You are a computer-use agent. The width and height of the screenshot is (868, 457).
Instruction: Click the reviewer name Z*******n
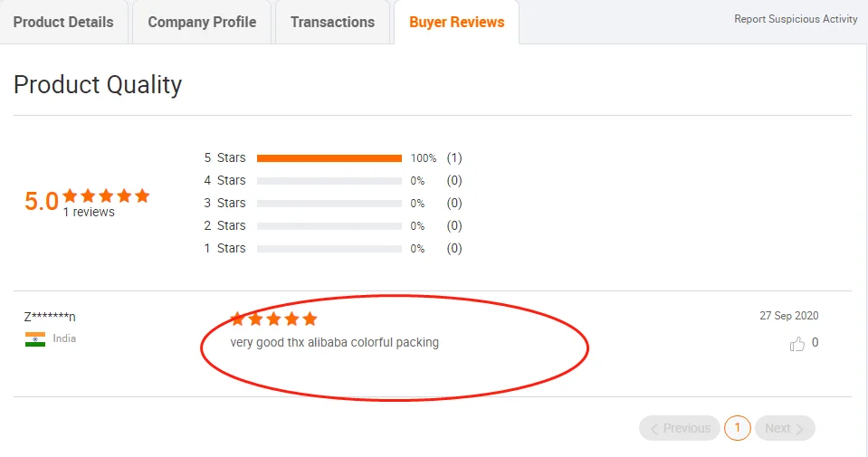click(x=50, y=316)
